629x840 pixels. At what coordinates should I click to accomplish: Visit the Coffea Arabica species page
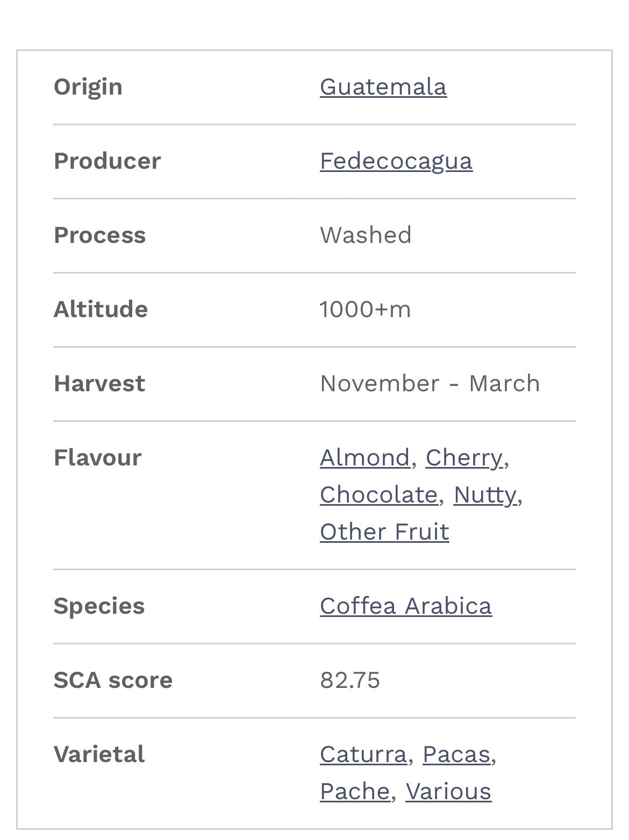pyautogui.click(x=405, y=606)
